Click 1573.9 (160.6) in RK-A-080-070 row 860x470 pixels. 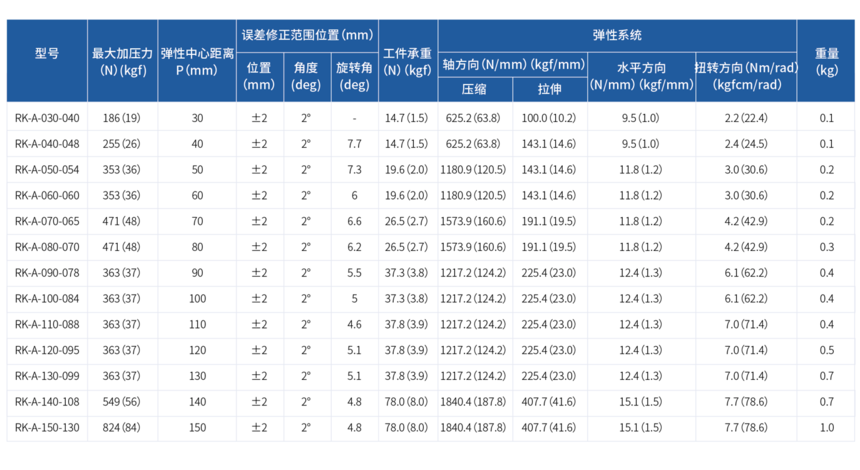coord(473,247)
